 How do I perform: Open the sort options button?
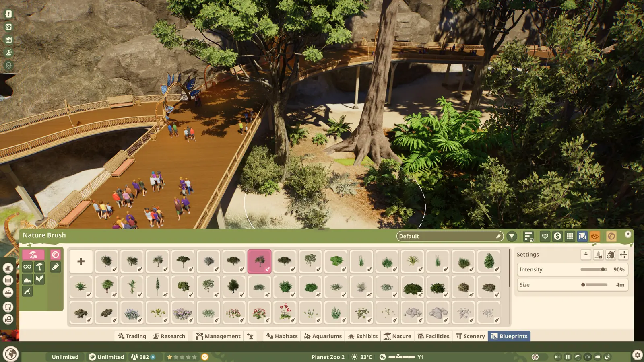528,237
